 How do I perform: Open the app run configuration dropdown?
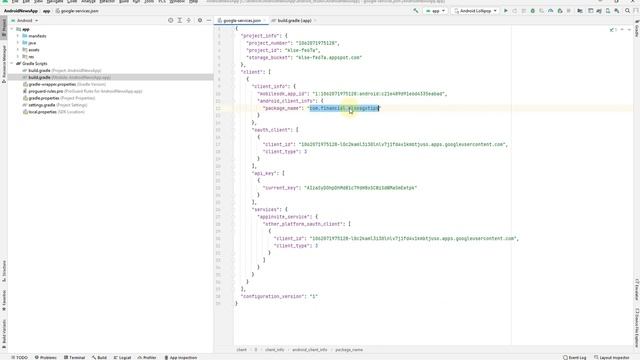[x=435, y=11]
